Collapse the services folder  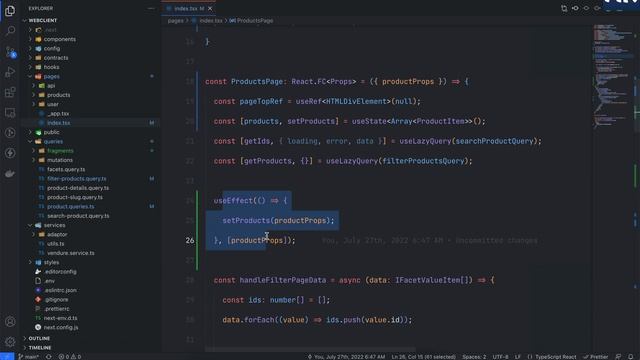coord(54,225)
